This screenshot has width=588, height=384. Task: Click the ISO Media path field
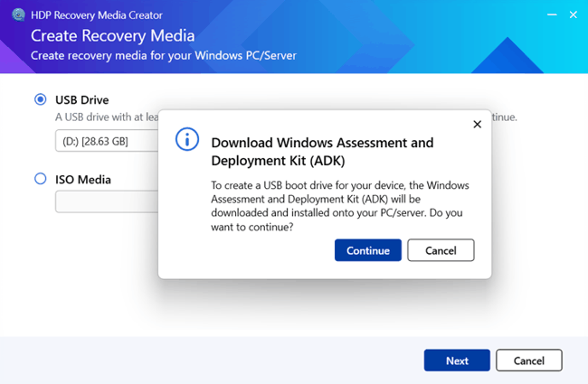106,201
